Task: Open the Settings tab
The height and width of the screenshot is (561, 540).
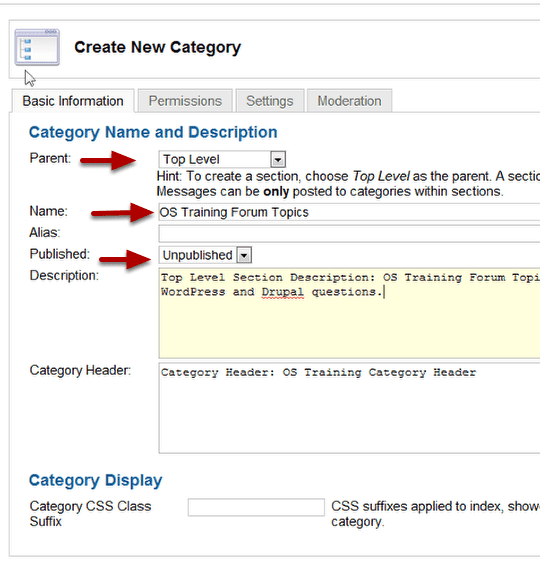Action: point(270,101)
